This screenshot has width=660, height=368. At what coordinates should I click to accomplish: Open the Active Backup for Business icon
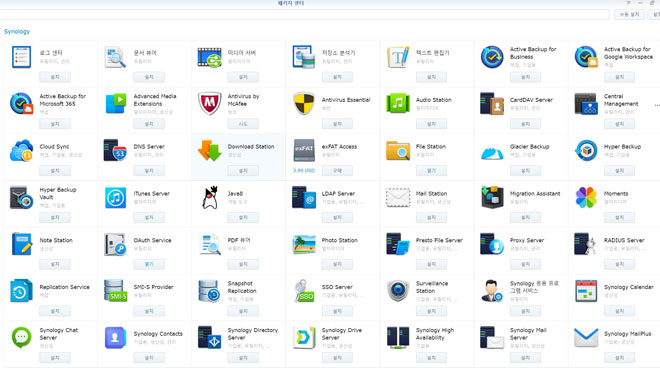point(492,57)
